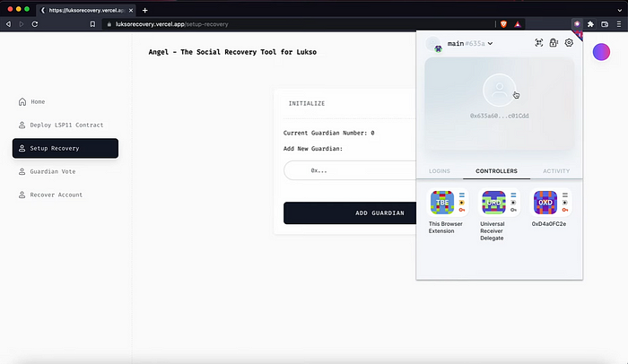Open the browser hamburger menu
The width and height of the screenshot is (628, 364).
pos(619,24)
